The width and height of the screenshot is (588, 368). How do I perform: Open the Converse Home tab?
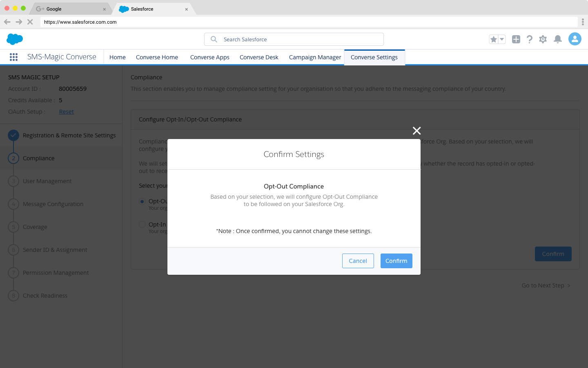pos(157,57)
